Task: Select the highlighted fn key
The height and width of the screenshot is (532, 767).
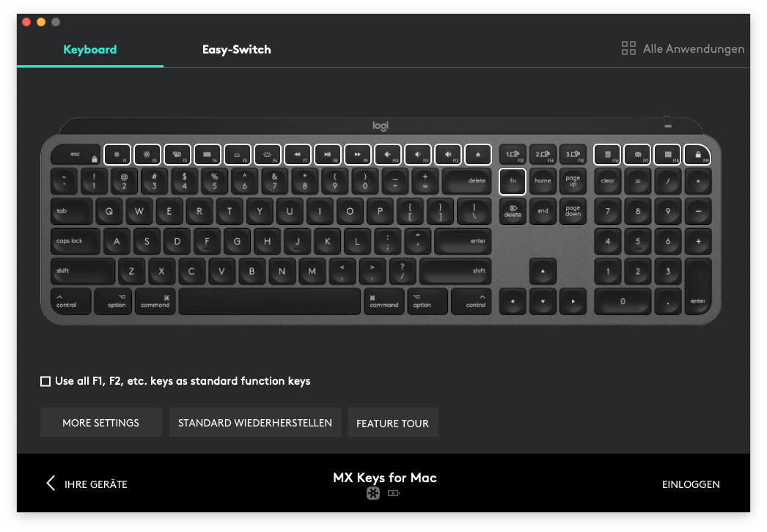Action: click(513, 181)
